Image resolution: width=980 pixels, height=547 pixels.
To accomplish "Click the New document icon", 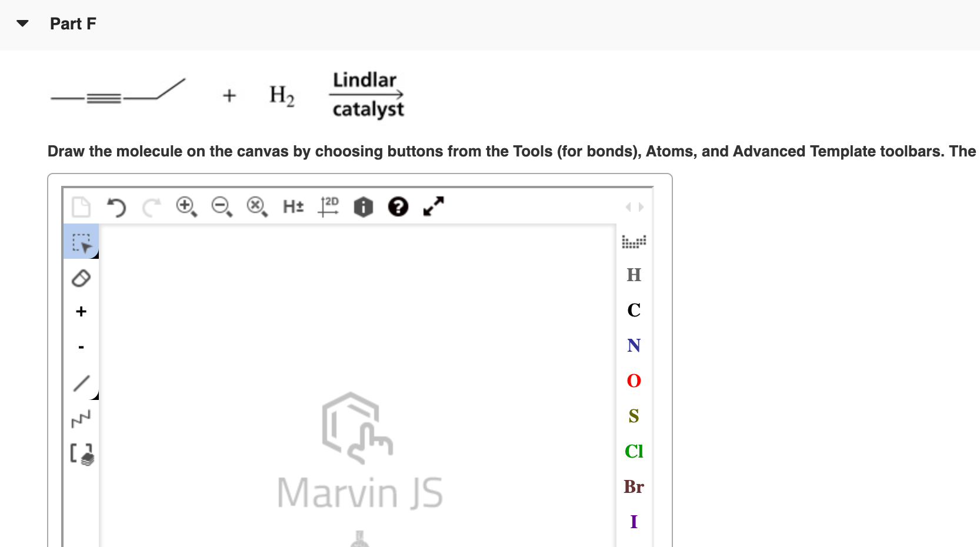I will point(81,207).
